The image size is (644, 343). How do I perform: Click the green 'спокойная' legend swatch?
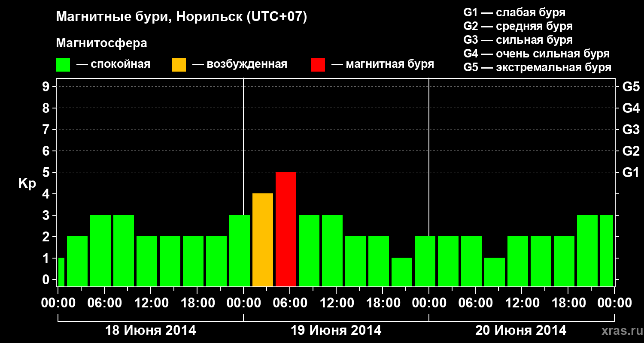[x=63, y=65]
